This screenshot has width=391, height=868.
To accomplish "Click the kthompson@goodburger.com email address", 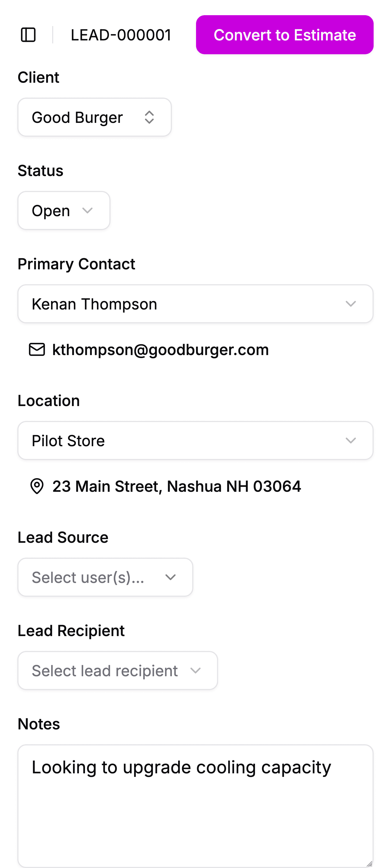I will [x=160, y=349].
